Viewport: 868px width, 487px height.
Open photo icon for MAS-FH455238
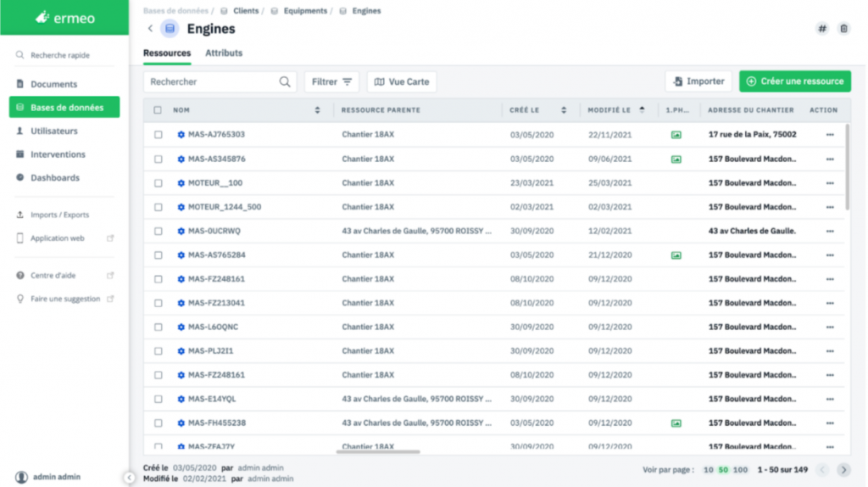point(676,423)
